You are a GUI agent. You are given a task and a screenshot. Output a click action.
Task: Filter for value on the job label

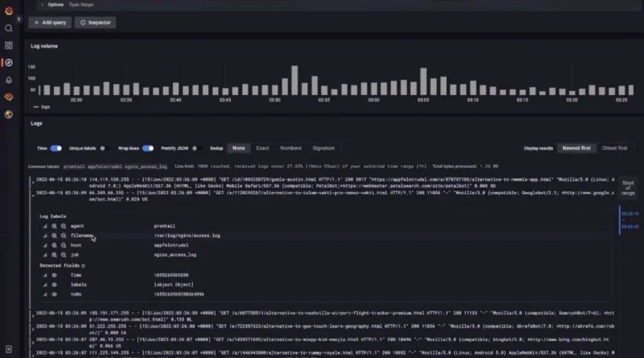[x=54, y=255]
